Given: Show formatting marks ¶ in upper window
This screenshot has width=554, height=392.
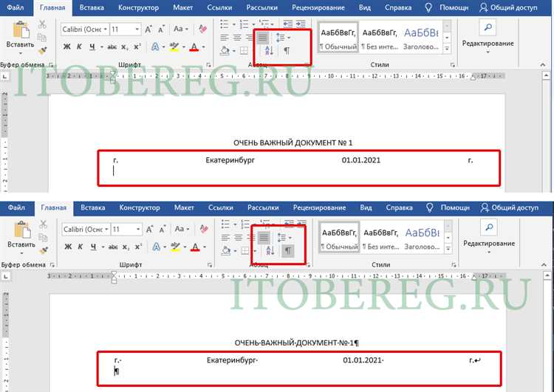Looking at the screenshot, I should coord(287,51).
